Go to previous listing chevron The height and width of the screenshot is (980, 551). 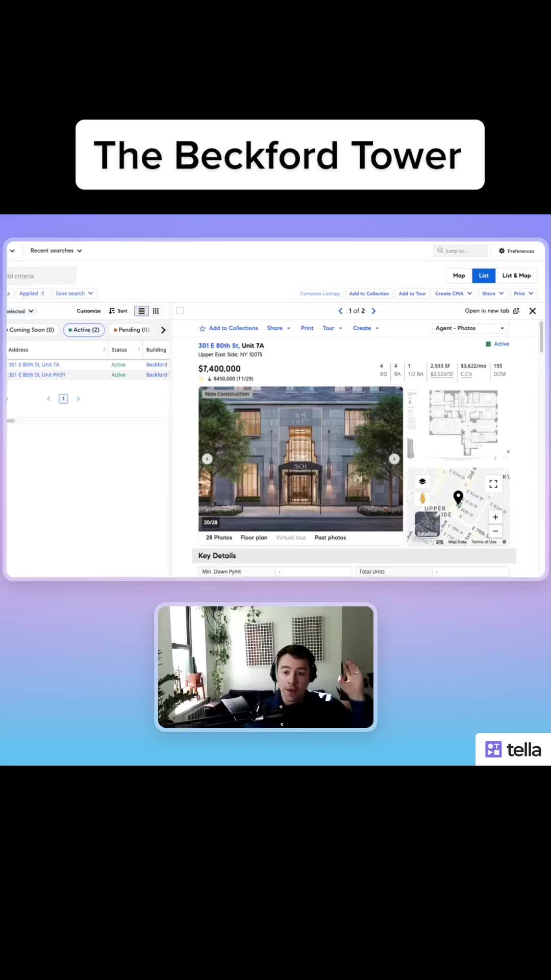pos(340,311)
